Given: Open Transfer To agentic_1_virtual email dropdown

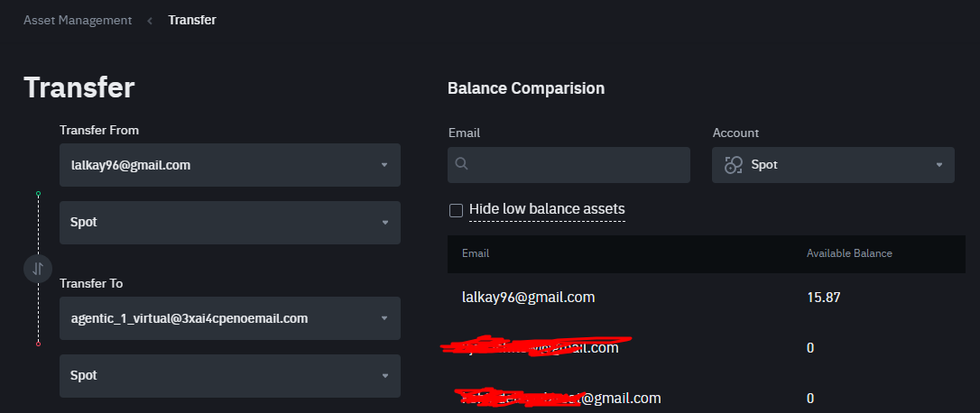Looking at the screenshot, I should [230, 318].
